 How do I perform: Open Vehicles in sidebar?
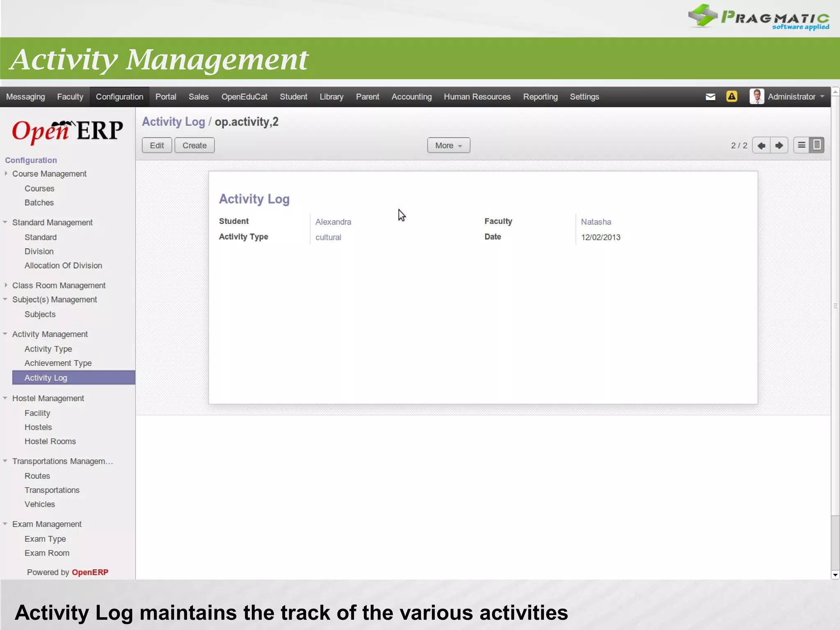click(40, 504)
